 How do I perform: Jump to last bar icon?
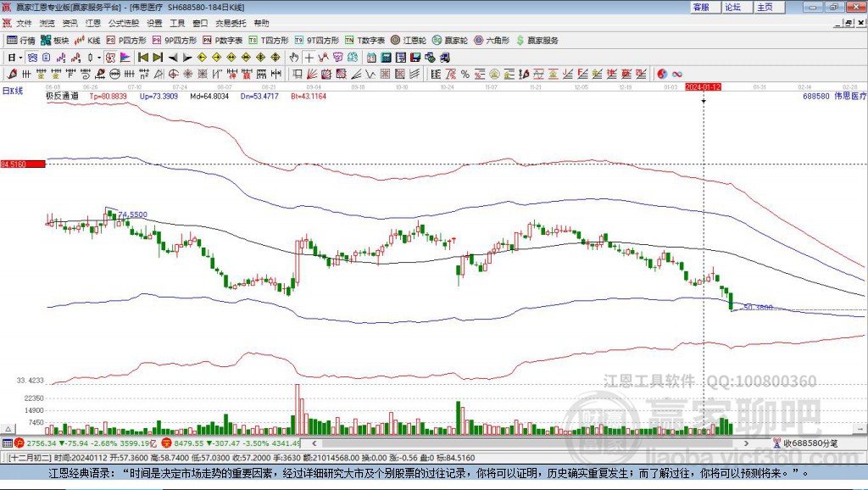158,58
